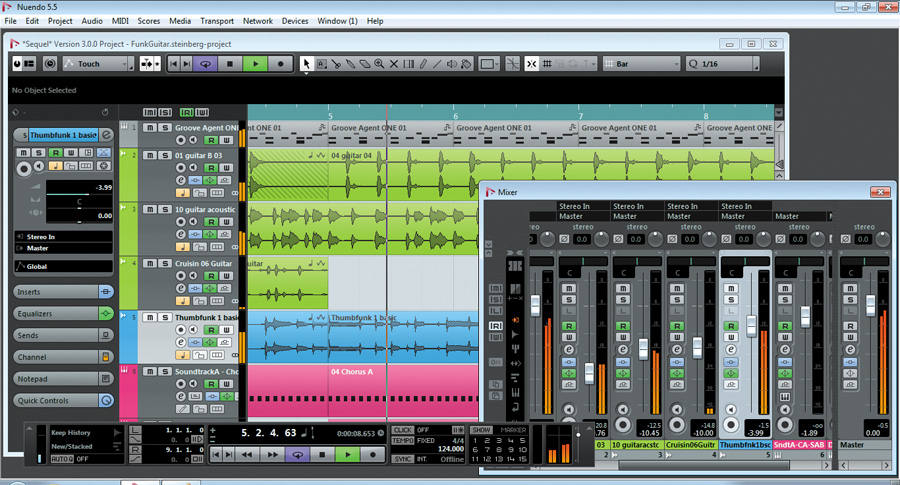The width and height of the screenshot is (900, 485).
Task: Open the Bar snap type dropdown
Action: click(641, 64)
